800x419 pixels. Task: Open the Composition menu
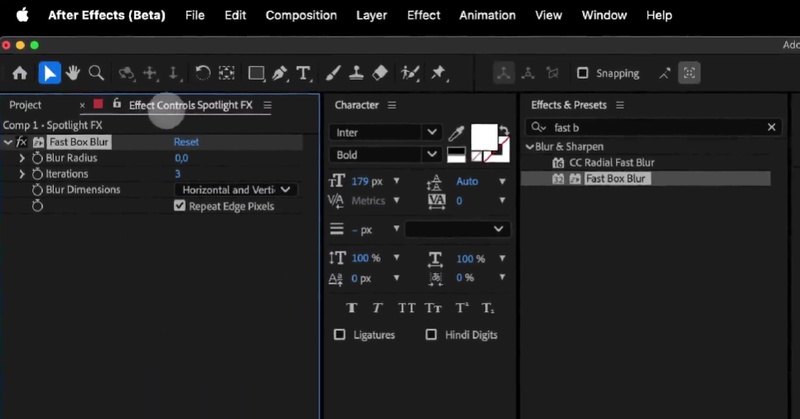pyautogui.click(x=301, y=15)
